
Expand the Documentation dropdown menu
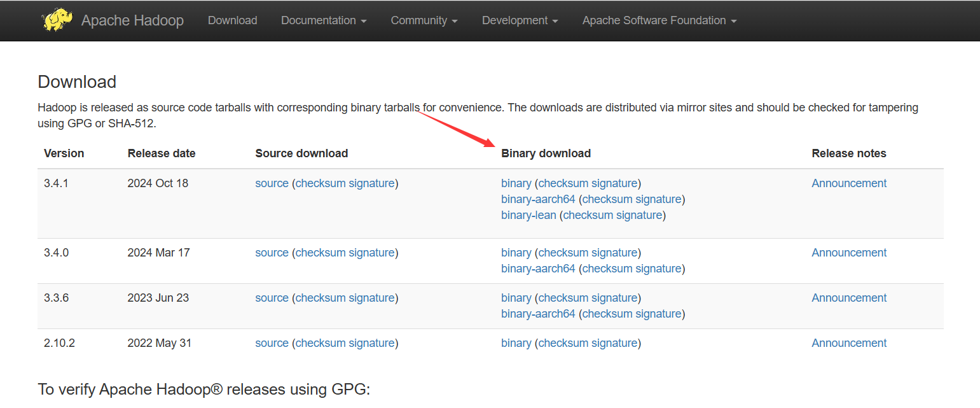pyautogui.click(x=324, y=20)
